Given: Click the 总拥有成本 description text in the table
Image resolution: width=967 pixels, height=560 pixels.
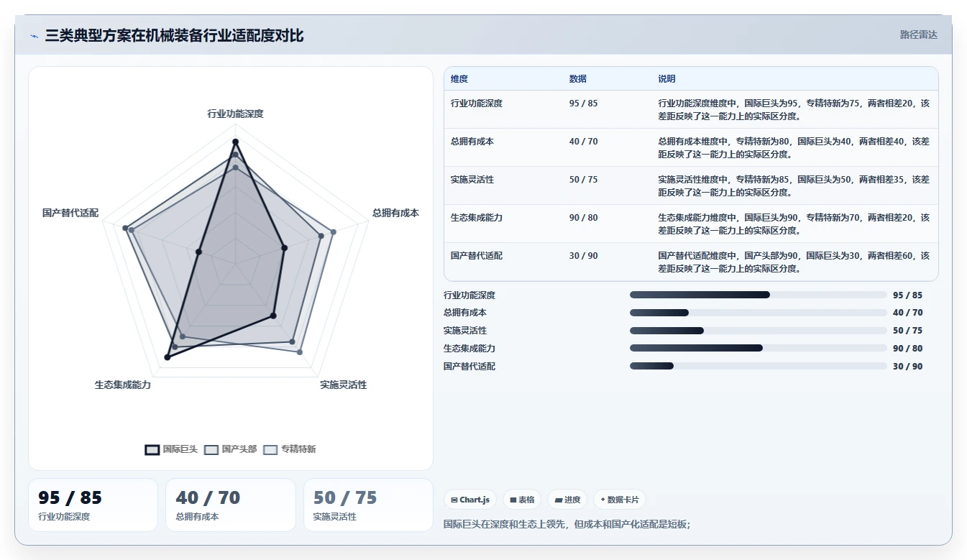Looking at the screenshot, I should click(x=794, y=147).
